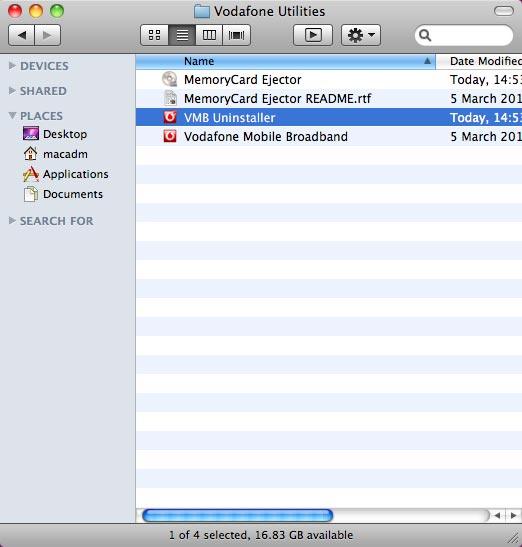This screenshot has width=522, height=547.
Task: Click the README.rtf 5 March date
Action: pyautogui.click(x=486, y=99)
